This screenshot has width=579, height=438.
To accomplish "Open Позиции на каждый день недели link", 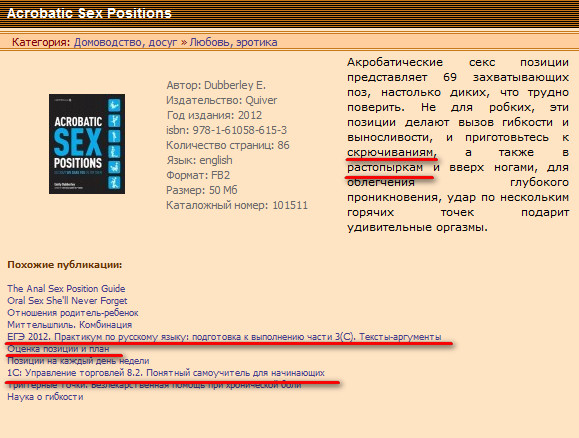I will 78,361.
